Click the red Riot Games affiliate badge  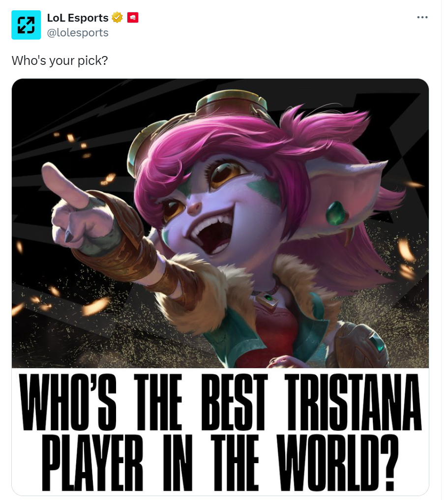tap(133, 18)
